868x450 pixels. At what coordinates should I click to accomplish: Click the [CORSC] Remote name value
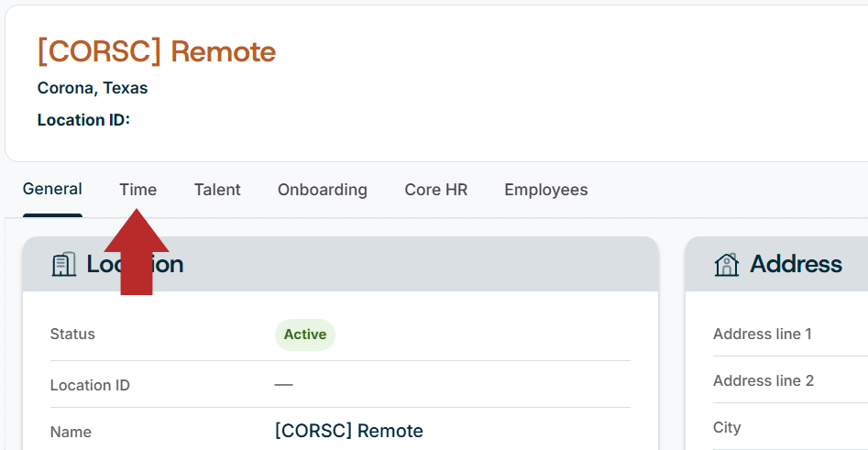pos(348,431)
